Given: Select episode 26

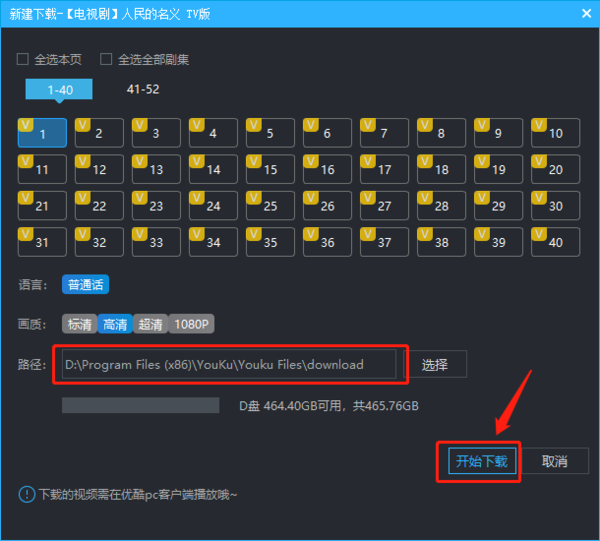Looking at the screenshot, I should pos(327,205).
